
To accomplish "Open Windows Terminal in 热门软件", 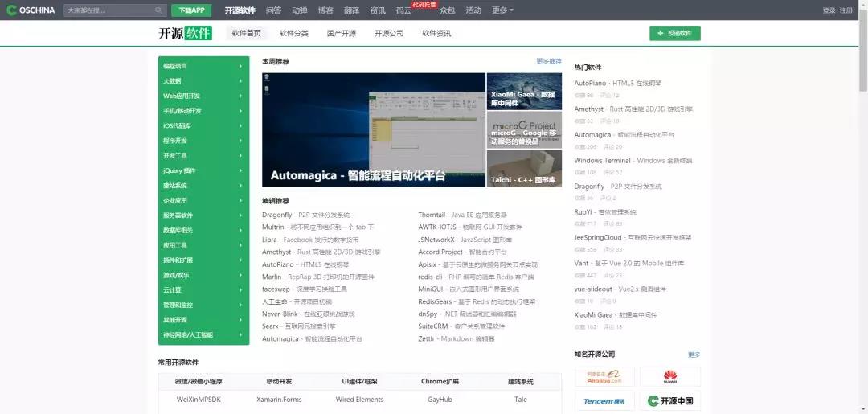I will 633,161.
